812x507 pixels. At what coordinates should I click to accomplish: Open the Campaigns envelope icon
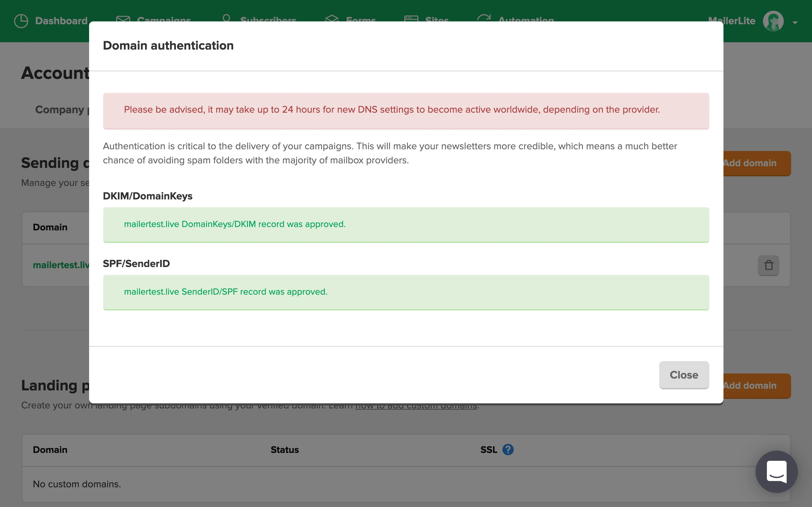123,19
